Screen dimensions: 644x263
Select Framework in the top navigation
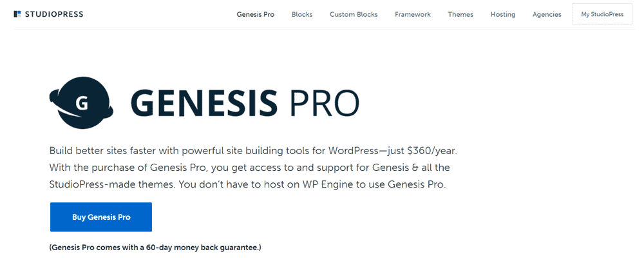[413, 14]
